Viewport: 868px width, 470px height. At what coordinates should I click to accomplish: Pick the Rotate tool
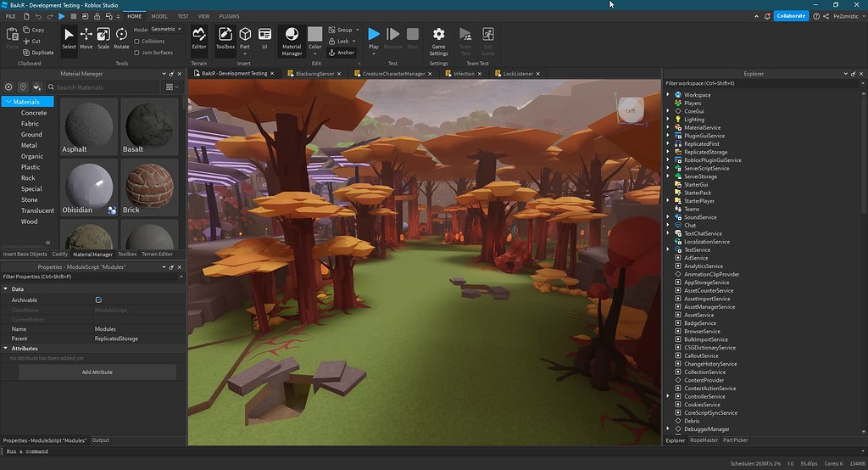click(x=121, y=39)
